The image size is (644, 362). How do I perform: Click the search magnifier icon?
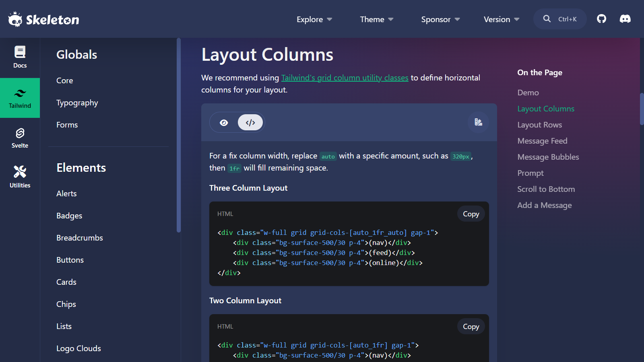point(547,19)
